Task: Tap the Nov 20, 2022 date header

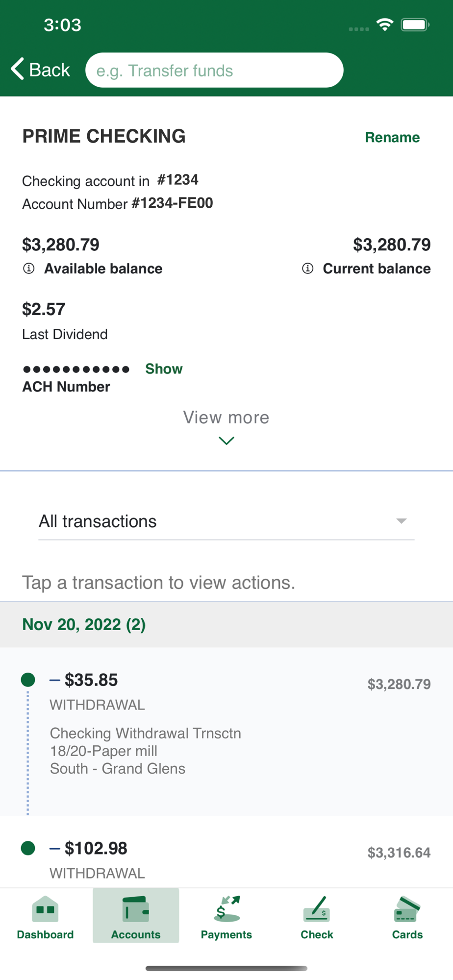Action: click(x=84, y=625)
